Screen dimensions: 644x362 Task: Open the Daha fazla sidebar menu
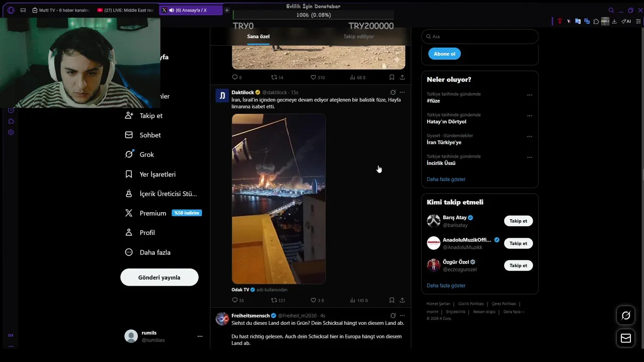pyautogui.click(x=147, y=252)
